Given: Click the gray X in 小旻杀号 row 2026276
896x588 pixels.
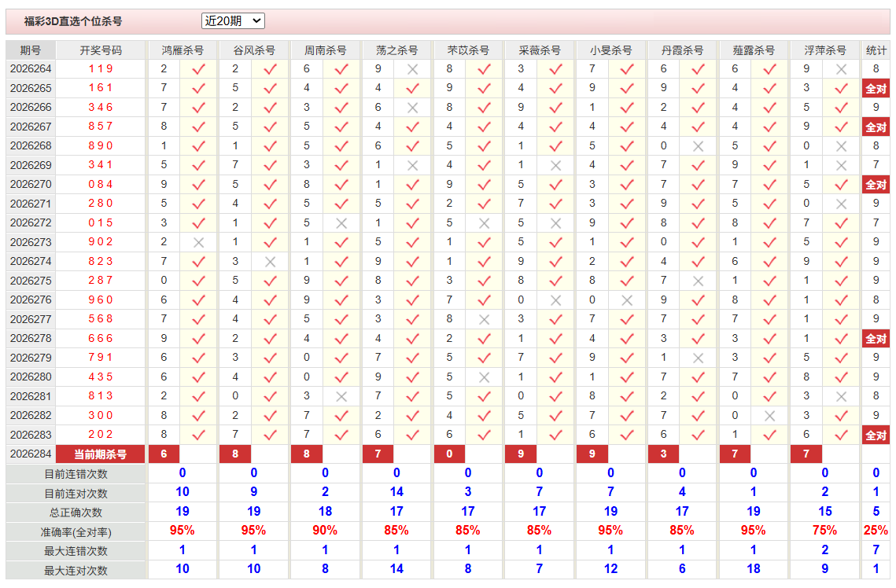Looking at the screenshot, I should tap(627, 300).
